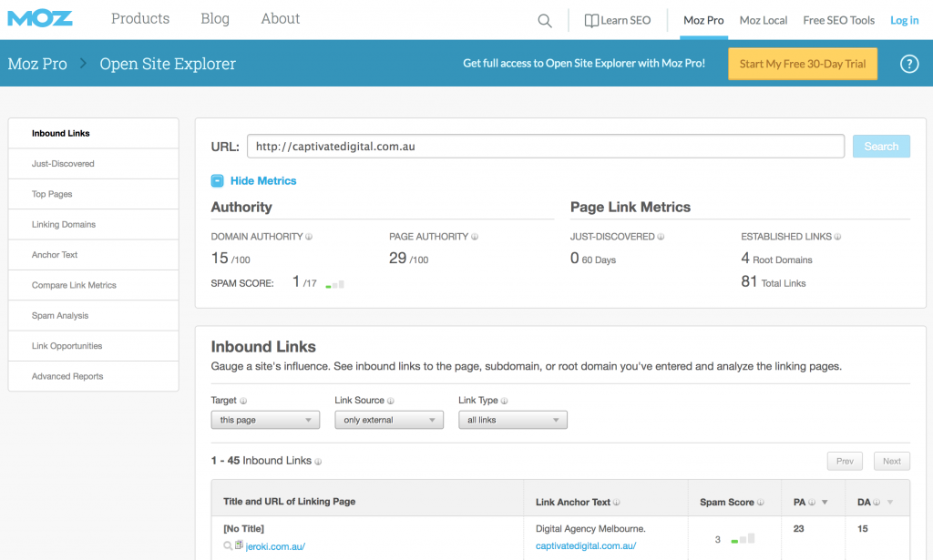Click info icon next to Spam Score column
The height and width of the screenshot is (560, 933).
click(x=761, y=503)
